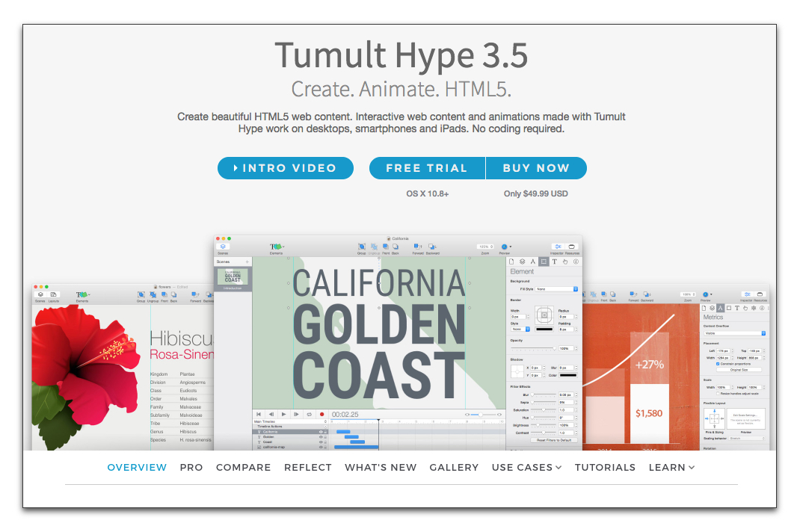Open the Compare tab

pyautogui.click(x=244, y=467)
